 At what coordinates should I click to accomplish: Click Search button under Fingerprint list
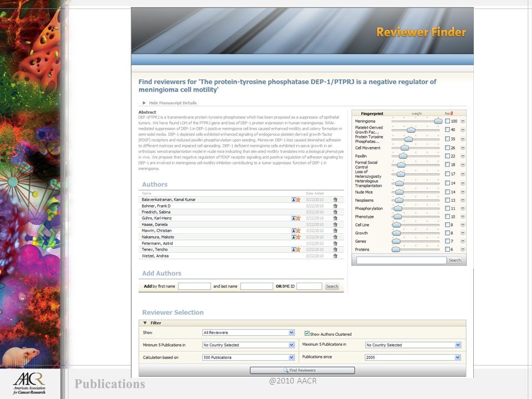coord(454,260)
